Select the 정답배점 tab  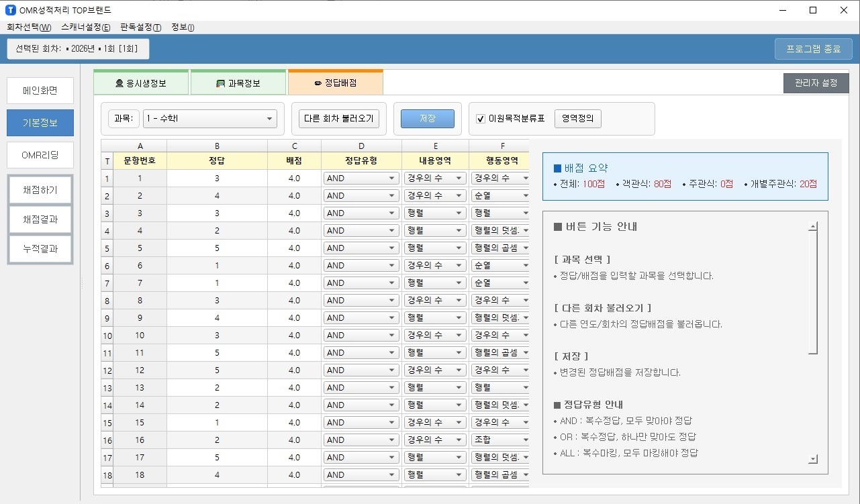click(335, 83)
